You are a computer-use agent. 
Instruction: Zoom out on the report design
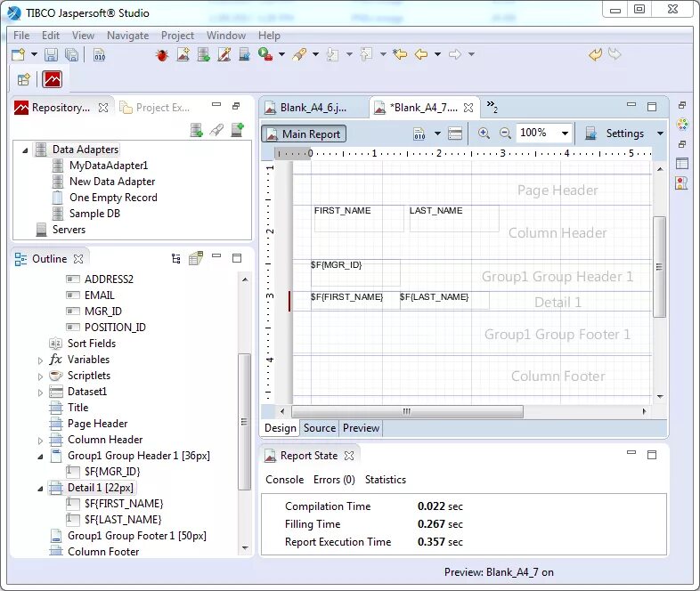click(x=505, y=133)
